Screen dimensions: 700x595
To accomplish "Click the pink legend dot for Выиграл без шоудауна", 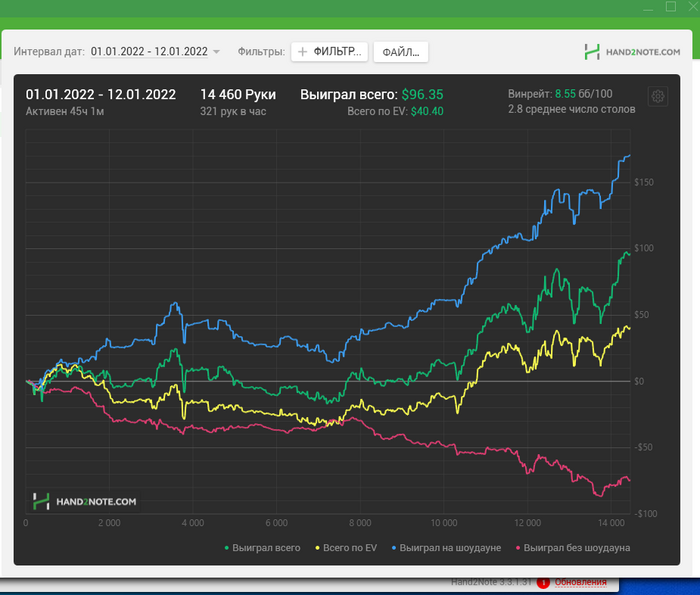I will (518, 548).
